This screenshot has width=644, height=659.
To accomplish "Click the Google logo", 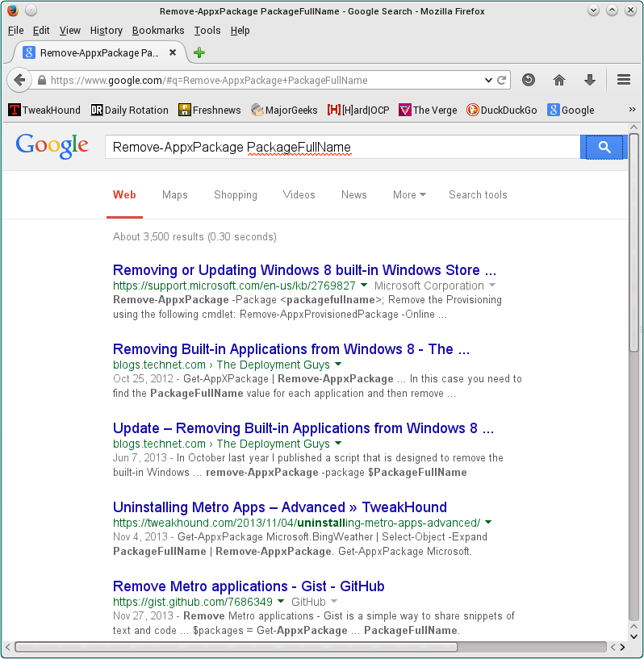I will [52, 146].
